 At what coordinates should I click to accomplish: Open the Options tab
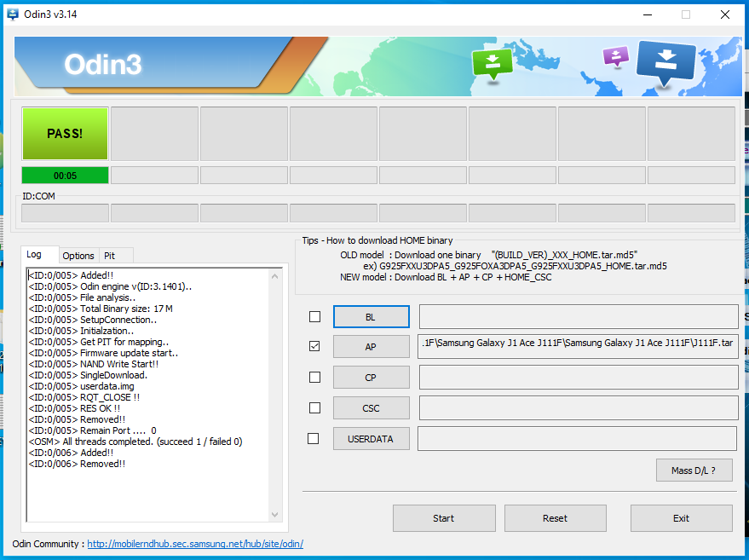pyautogui.click(x=78, y=256)
